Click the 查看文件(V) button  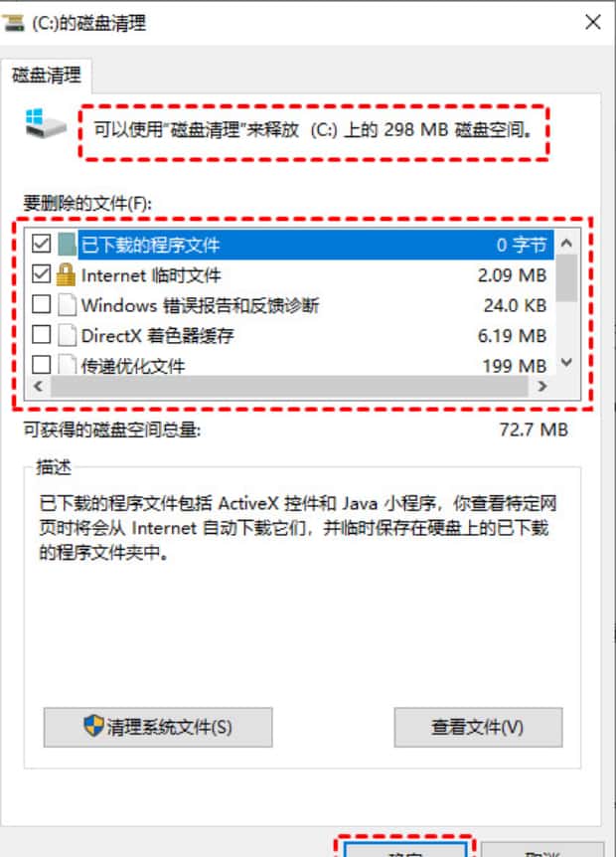(478, 727)
